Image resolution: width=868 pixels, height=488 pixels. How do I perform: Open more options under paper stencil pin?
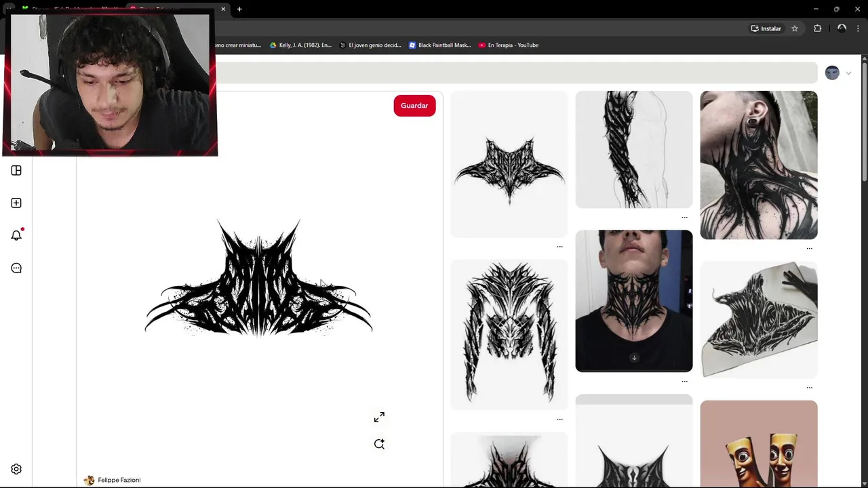809,388
